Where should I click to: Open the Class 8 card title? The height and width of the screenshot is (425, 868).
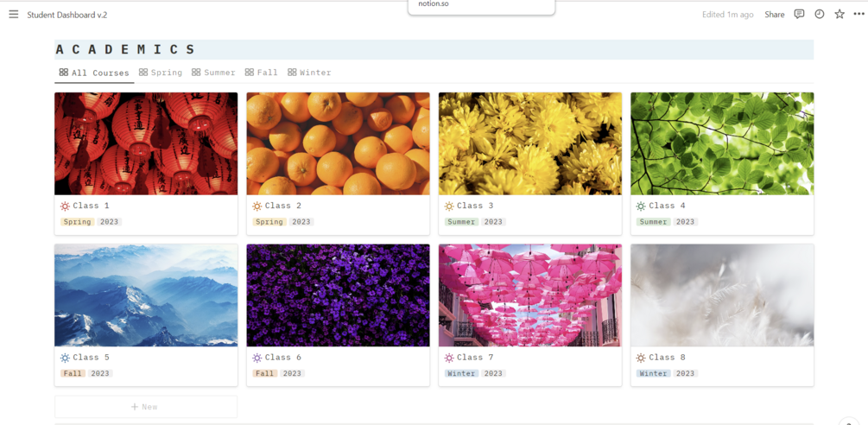(667, 358)
